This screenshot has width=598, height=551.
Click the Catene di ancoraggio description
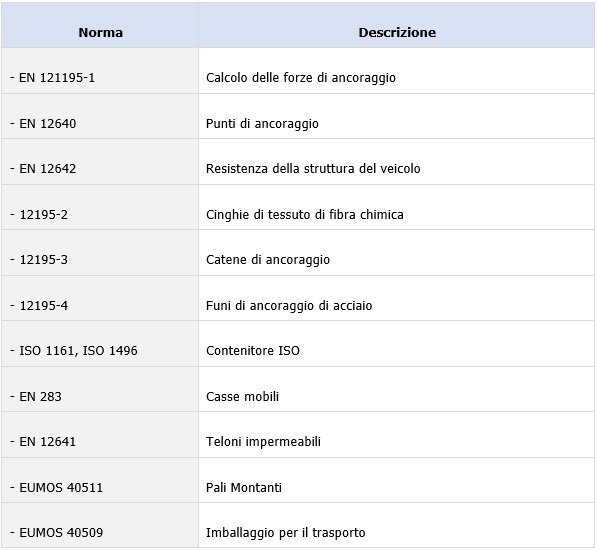click(x=268, y=260)
